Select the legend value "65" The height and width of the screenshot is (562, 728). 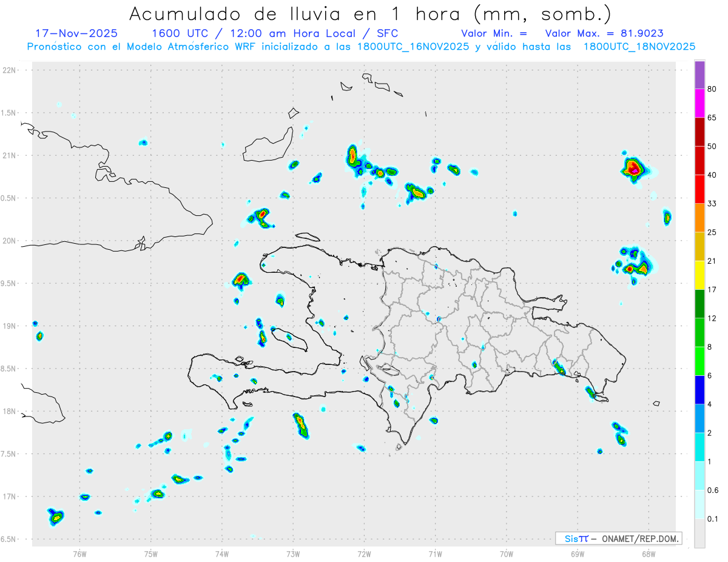(x=712, y=118)
